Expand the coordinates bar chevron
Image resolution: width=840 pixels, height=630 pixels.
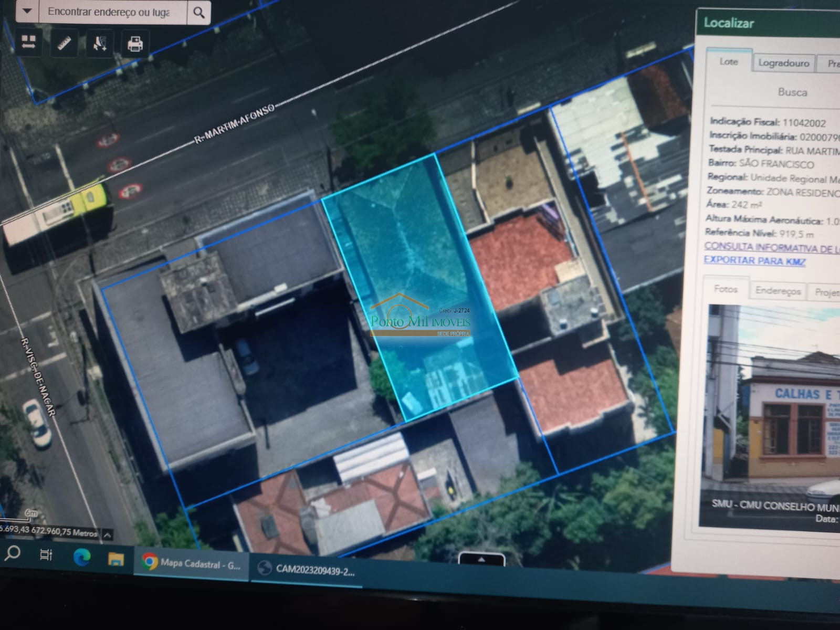[107, 535]
